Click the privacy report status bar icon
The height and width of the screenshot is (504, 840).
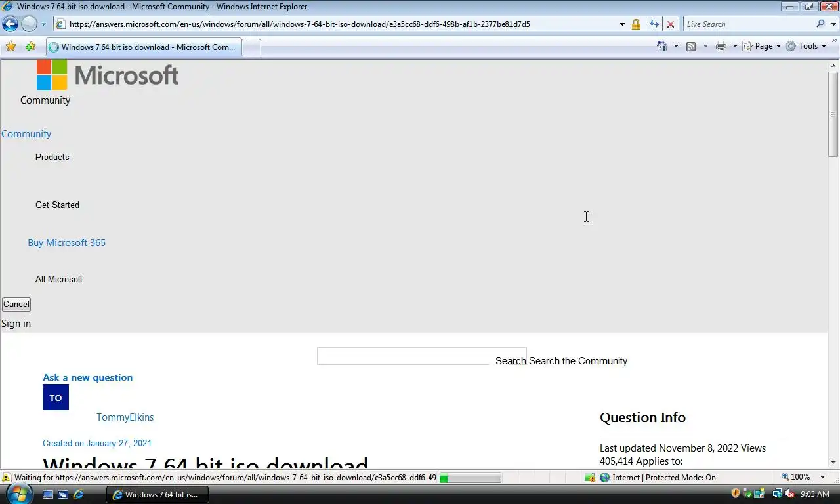pyautogui.click(x=589, y=478)
